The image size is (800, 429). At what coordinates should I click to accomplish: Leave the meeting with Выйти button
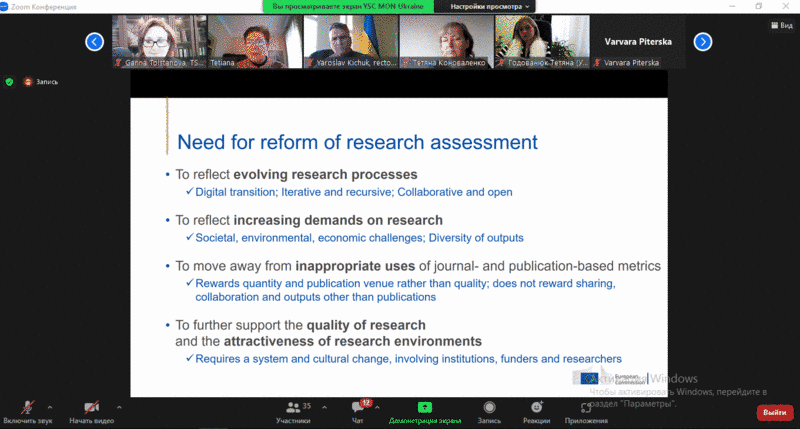click(x=774, y=412)
